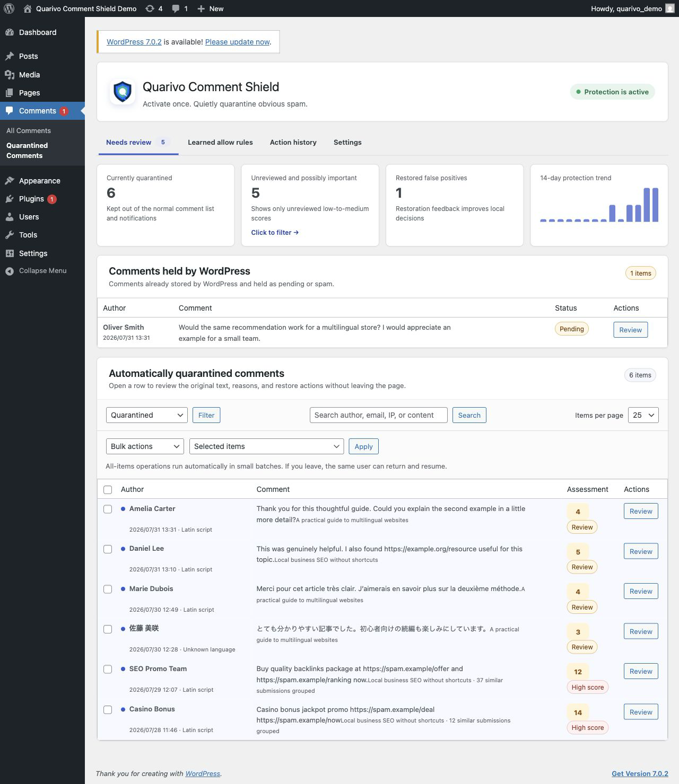Image resolution: width=679 pixels, height=784 pixels.
Task: Click the Appearance paintbrush icon
Action: [x=10, y=181]
